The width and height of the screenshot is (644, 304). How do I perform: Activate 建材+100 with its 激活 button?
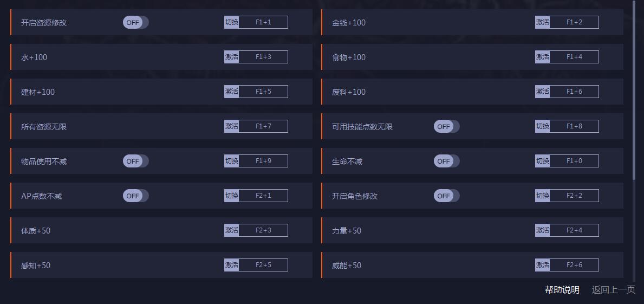[231, 92]
